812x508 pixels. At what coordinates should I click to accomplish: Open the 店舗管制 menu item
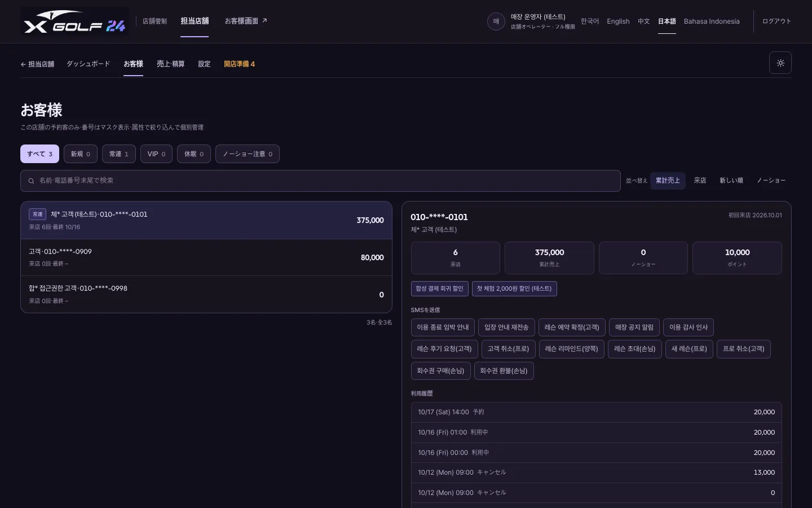pyautogui.click(x=155, y=21)
